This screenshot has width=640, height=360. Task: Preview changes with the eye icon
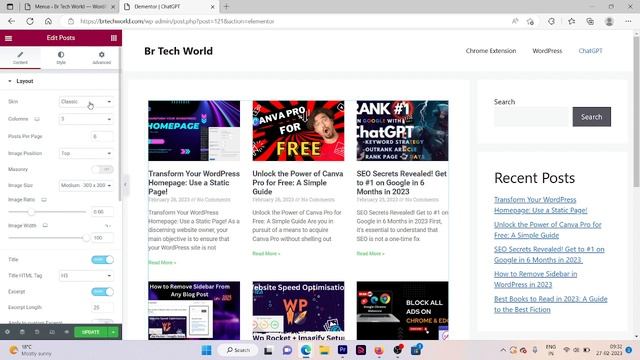tap(67, 332)
